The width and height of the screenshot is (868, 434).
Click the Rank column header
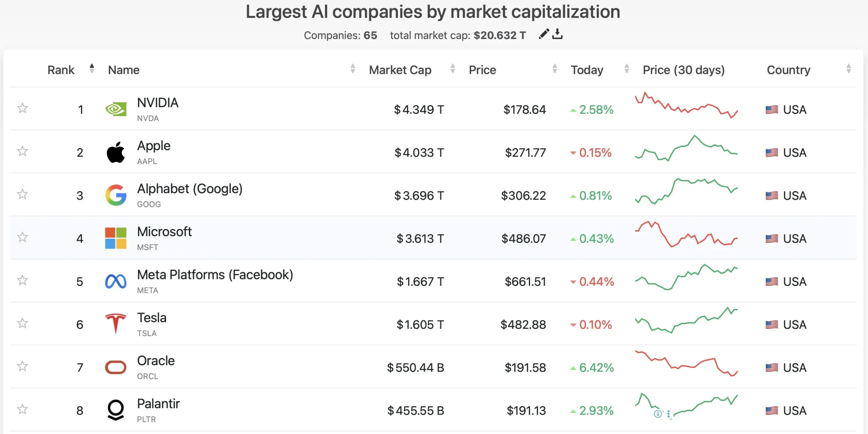(x=61, y=70)
